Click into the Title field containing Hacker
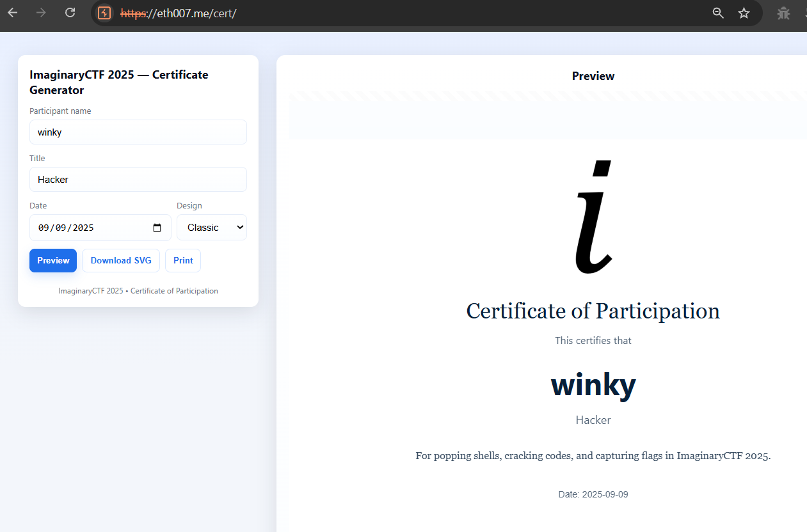This screenshot has height=532, width=807. pos(138,180)
